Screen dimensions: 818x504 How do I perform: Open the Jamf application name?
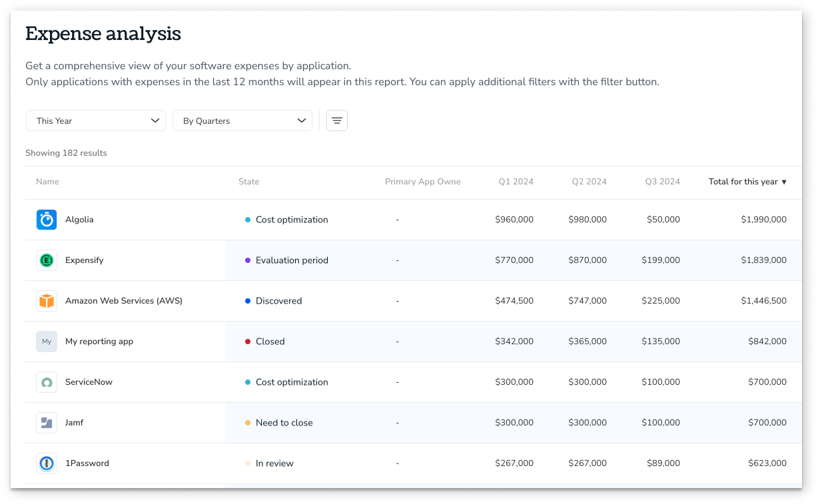coord(75,423)
